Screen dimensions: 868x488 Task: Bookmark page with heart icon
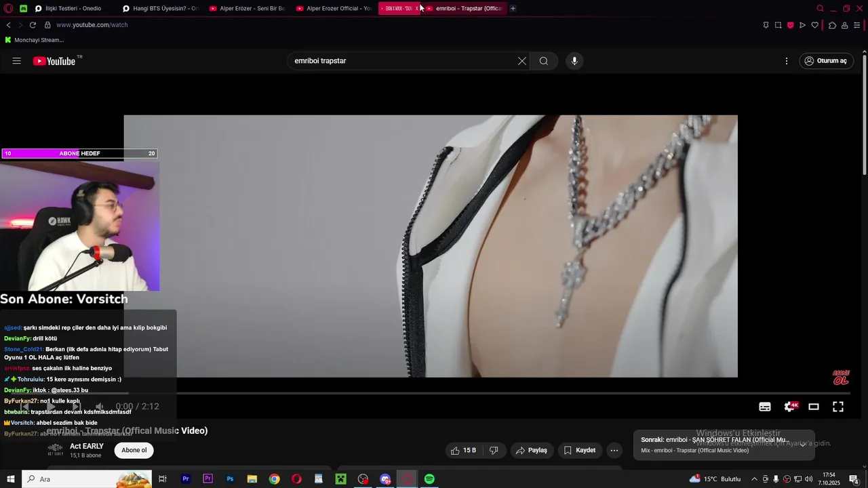(x=815, y=25)
